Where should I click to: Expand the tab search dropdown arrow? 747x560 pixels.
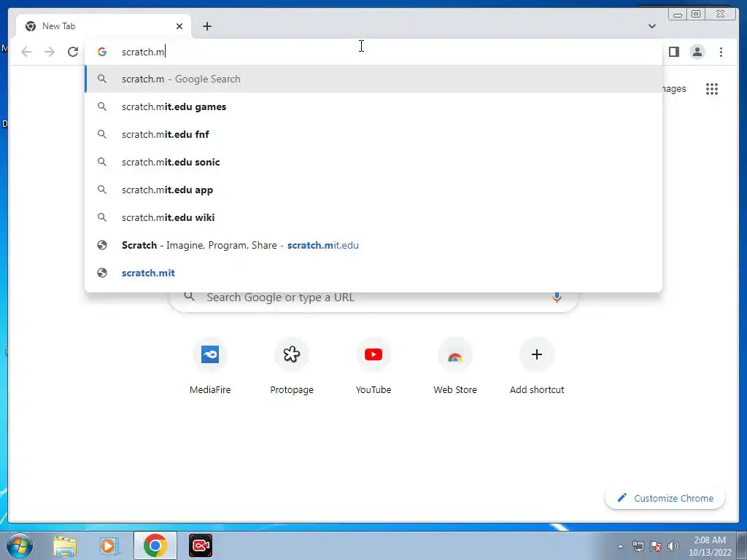(x=651, y=26)
